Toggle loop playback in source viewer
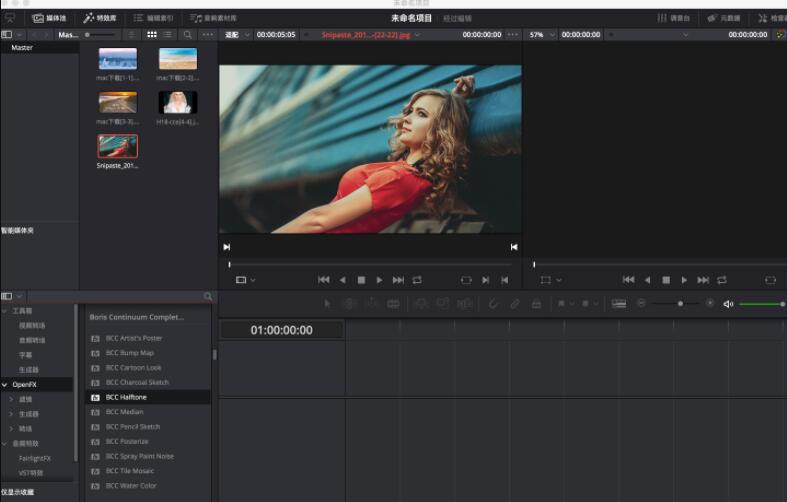The image size is (787, 502). [x=417, y=280]
